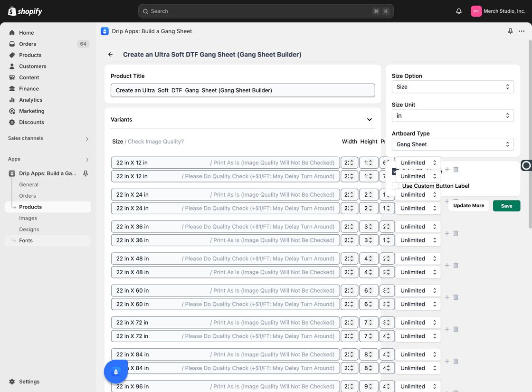The height and width of the screenshot is (392, 532).
Task: Delete the 22 in X 36 in group
Action: pos(456,233)
